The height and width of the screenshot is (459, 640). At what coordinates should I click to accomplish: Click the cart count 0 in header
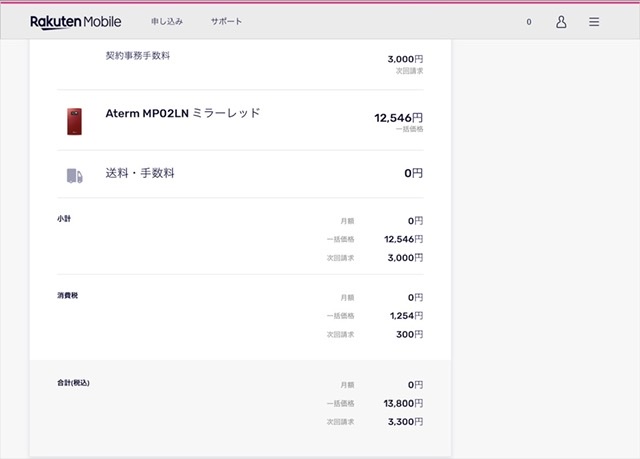(529, 22)
